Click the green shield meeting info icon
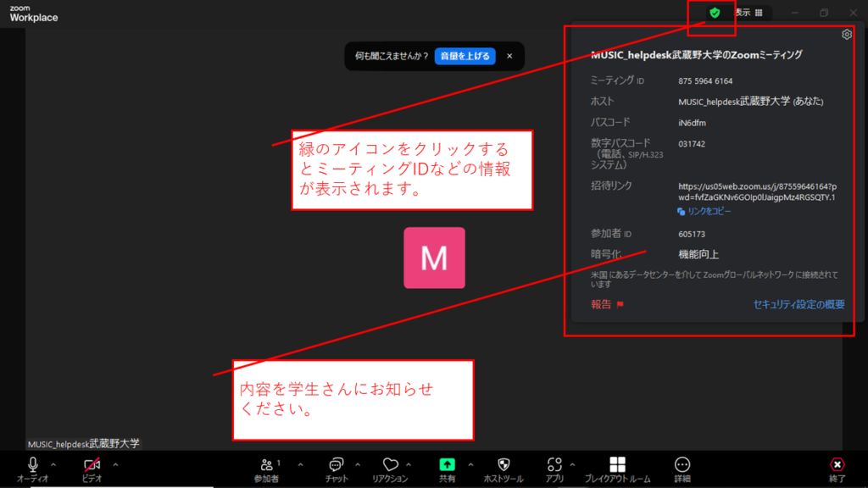 (715, 13)
